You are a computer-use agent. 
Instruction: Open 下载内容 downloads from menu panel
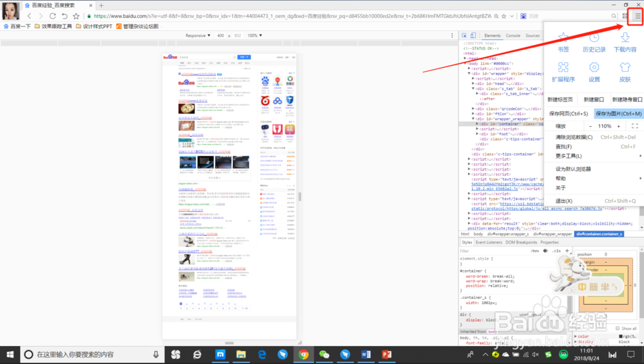point(625,43)
